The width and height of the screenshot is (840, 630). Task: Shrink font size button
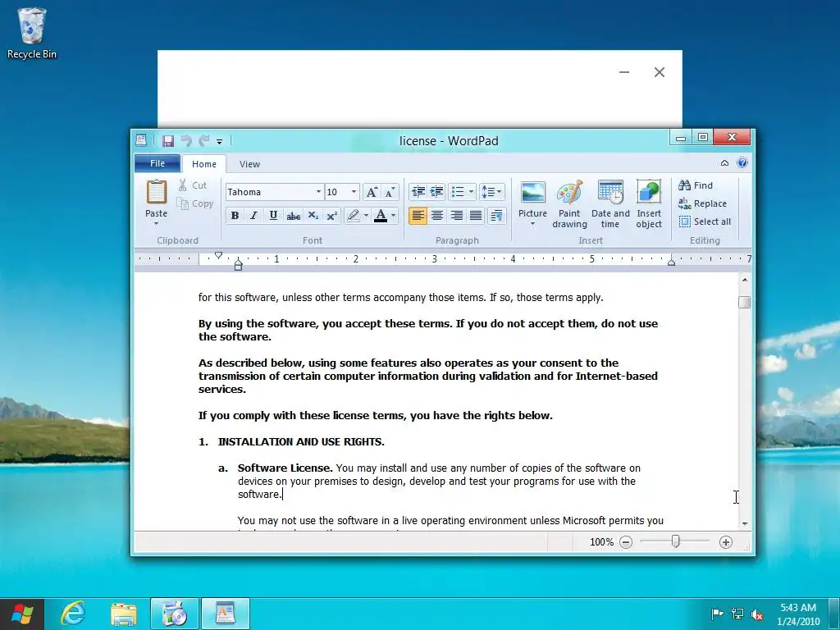point(390,192)
